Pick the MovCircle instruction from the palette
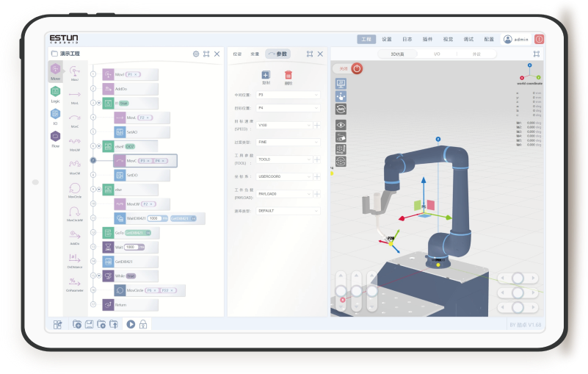 (75, 190)
